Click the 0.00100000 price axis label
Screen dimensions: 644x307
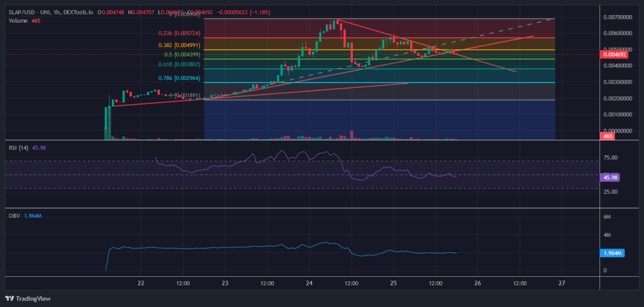[617, 114]
